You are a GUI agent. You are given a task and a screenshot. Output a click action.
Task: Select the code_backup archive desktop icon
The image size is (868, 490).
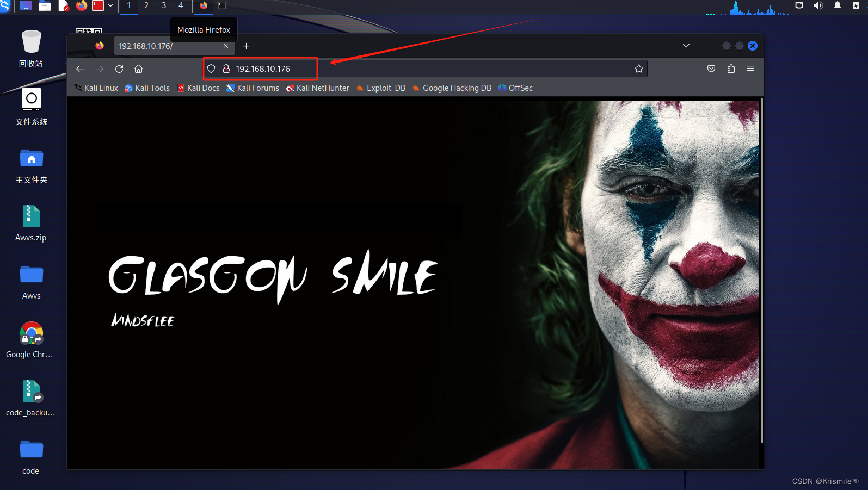pyautogui.click(x=31, y=398)
